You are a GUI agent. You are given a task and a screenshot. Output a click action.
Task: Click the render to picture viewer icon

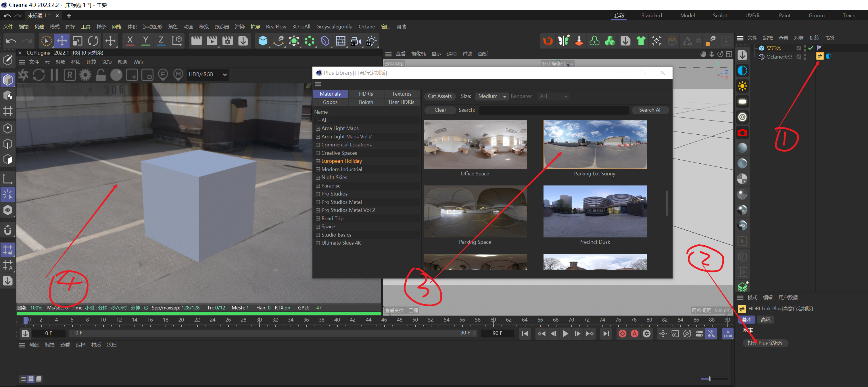click(212, 41)
